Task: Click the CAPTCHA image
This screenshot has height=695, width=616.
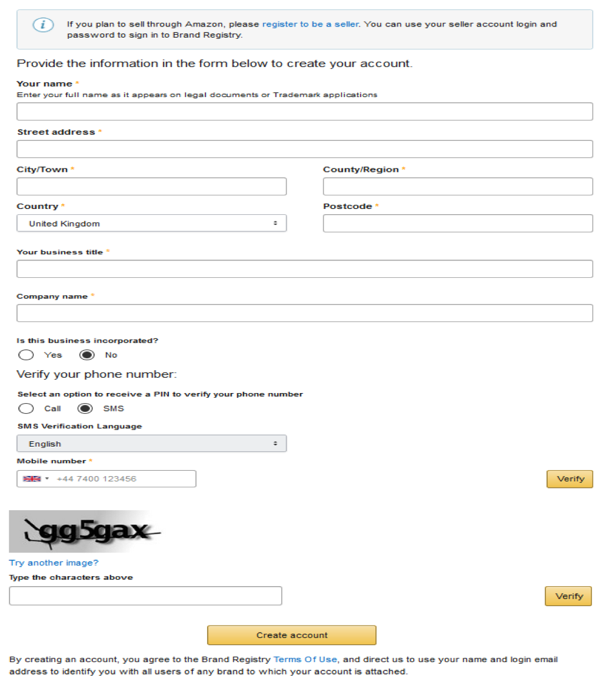Action: click(x=86, y=531)
